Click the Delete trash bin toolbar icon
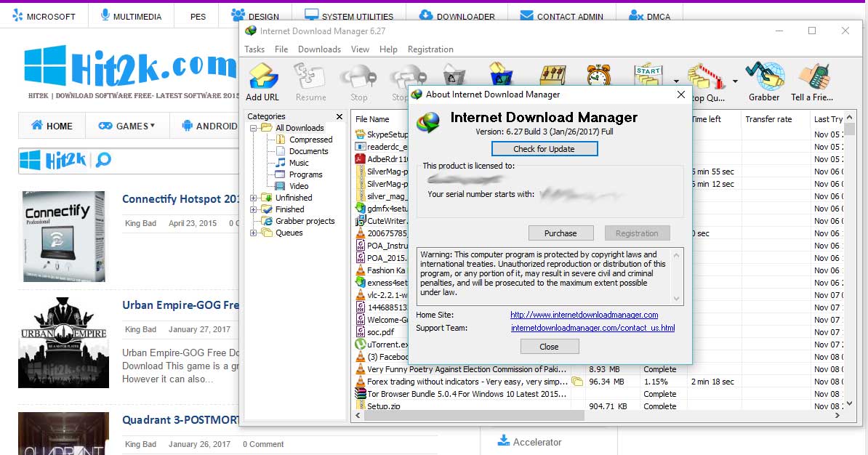 coord(454,73)
